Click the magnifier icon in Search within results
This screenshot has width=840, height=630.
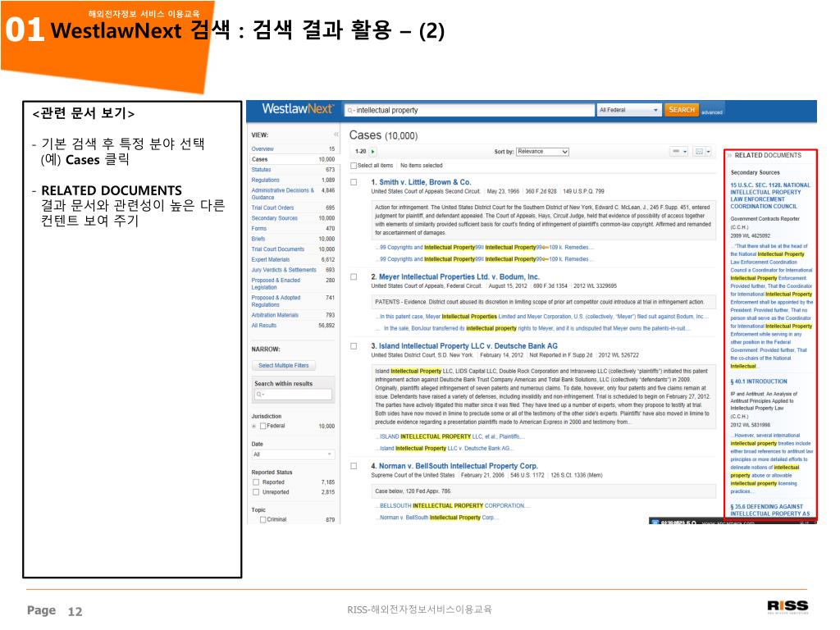(260, 395)
